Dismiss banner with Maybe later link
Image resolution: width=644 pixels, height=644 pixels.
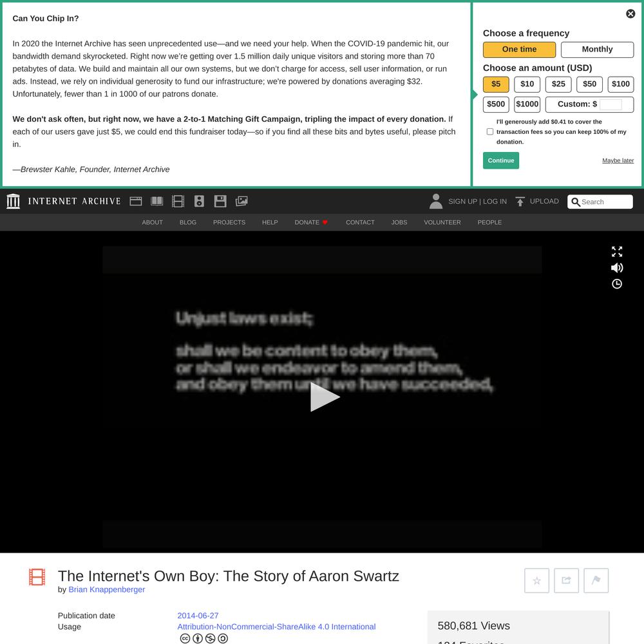pyautogui.click(x=618, y=160)
